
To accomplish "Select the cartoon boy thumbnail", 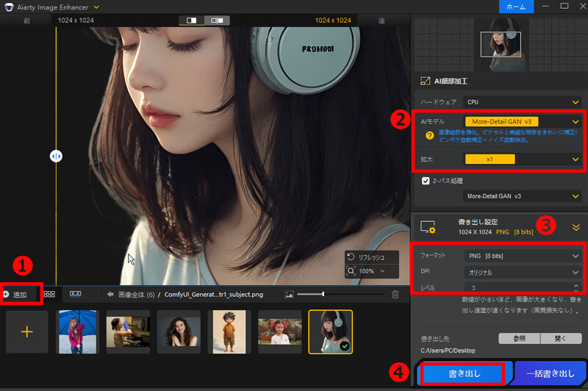I will pos(229,331).
